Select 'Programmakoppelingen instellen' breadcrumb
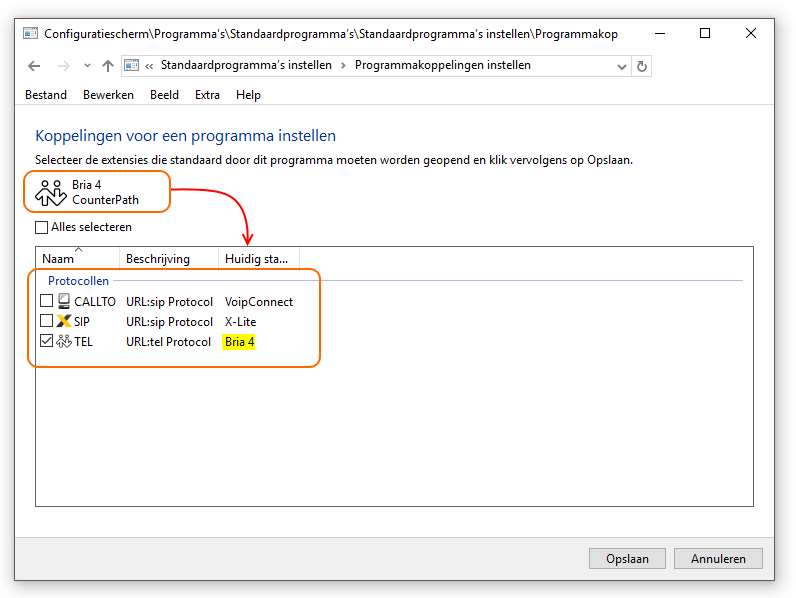The width and height of the screenshot is (796, 598). click(443, 65)
